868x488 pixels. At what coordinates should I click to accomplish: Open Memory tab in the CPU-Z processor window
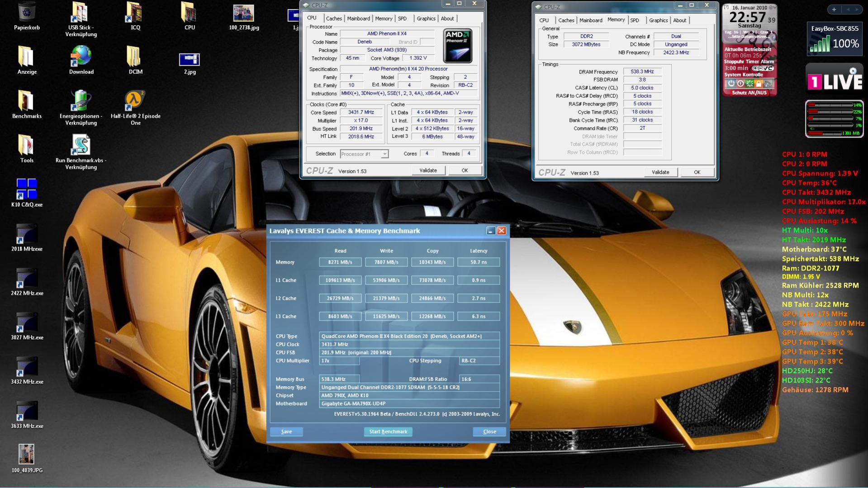384,19
